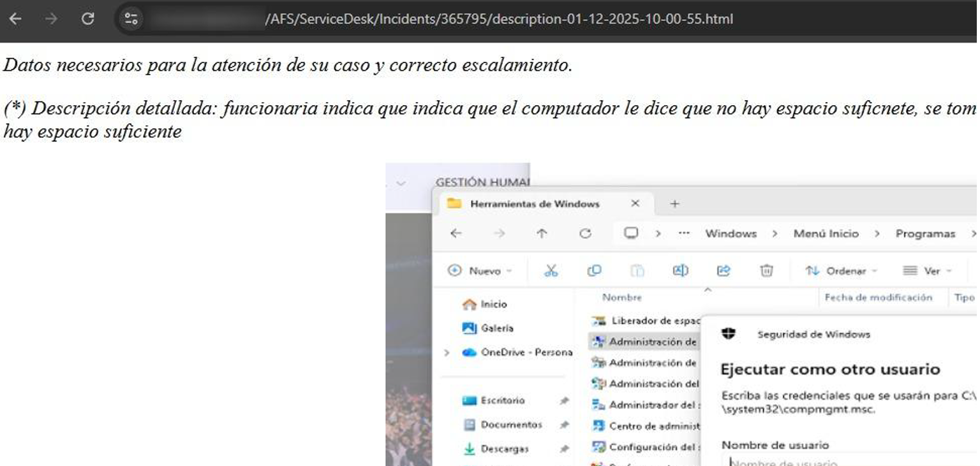Click the Paste icon in Explorer toolbar
The width and height of the screenshot is (980, 466).
[637, 271]
